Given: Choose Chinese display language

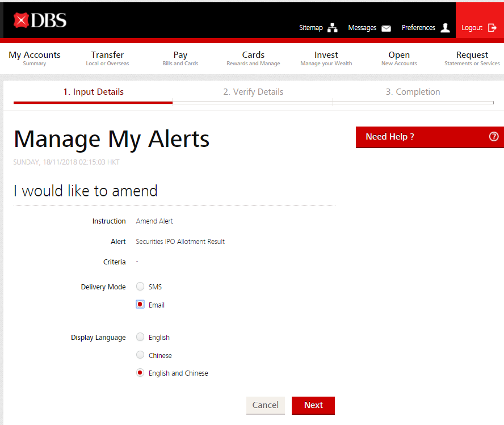Looking at the screenshot, I should point(140,355).
